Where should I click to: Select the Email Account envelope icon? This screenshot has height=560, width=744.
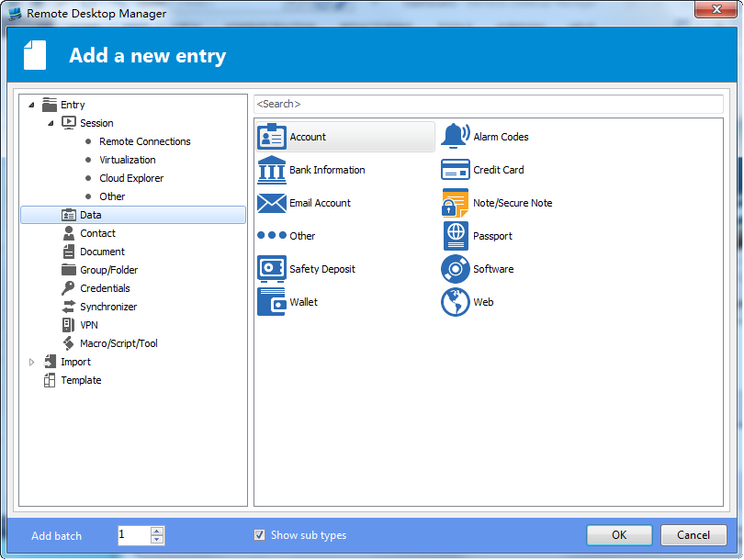point(272,203)
